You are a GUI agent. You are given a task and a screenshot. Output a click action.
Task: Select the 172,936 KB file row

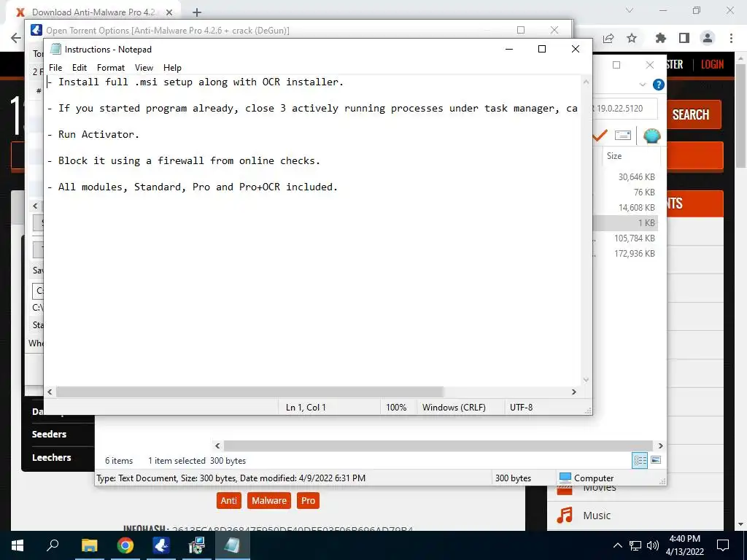click(625, 253)
